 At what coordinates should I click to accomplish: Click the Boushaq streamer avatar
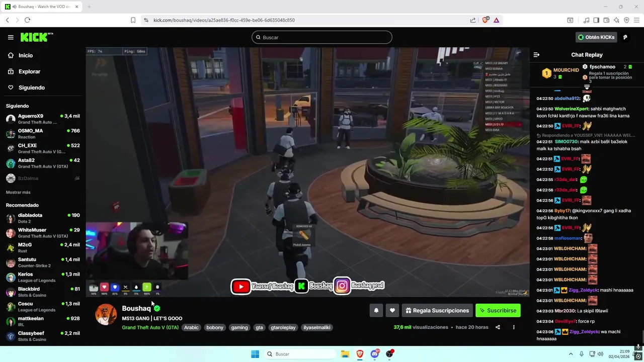pyautogui.click(x=106, y=315)
